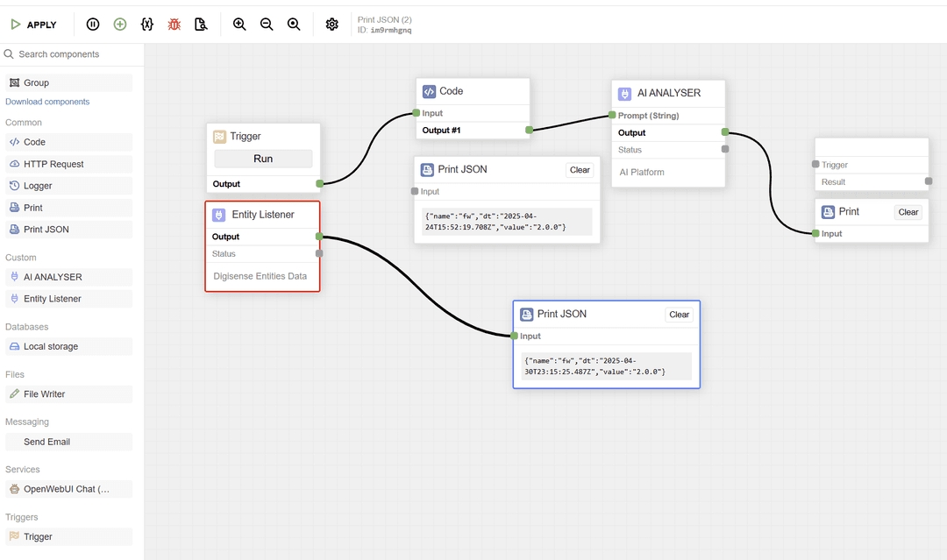
Task: Click Entity Listener Status port
Action: (319, 253)
